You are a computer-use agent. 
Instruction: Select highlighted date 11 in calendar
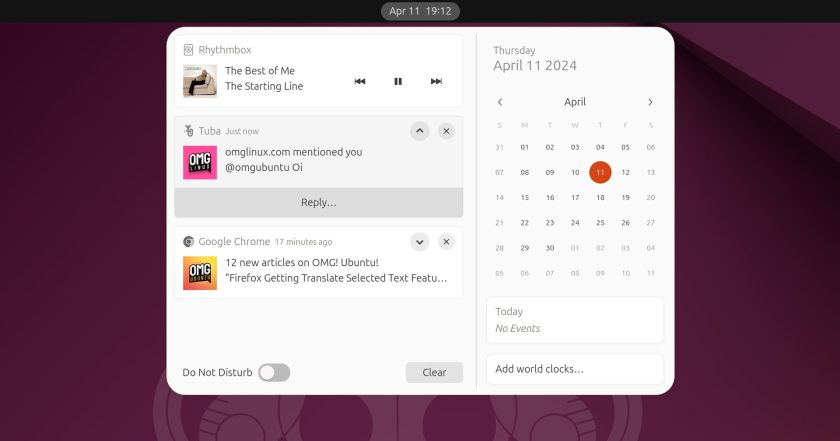tap(600, 173)
